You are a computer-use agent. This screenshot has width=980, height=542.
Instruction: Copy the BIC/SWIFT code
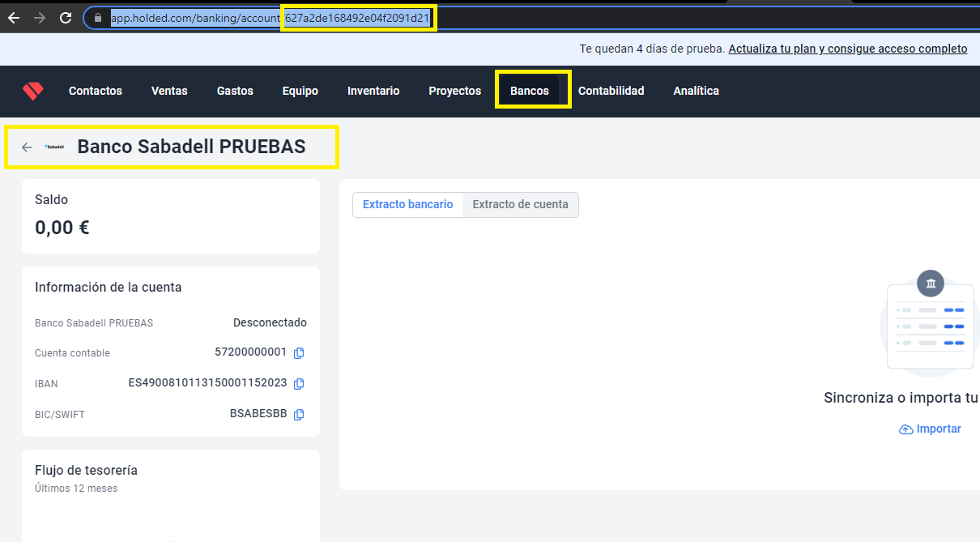[299, 414]
